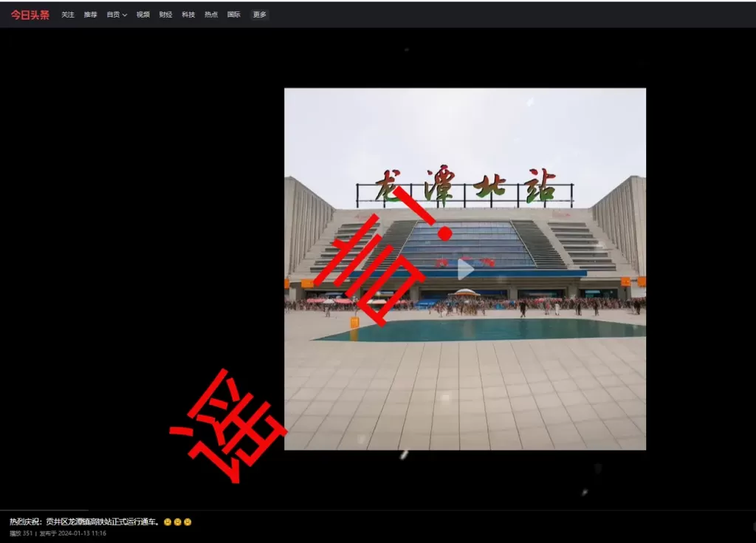Open the 热点 category
The image size is (756, 543).
(x=210, y=13)
